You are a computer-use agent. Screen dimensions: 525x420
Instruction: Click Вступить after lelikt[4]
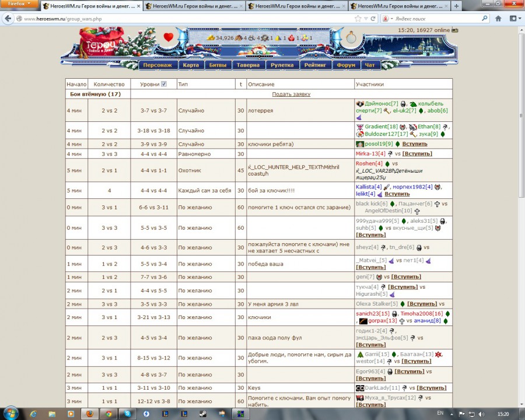coord(397,194)
